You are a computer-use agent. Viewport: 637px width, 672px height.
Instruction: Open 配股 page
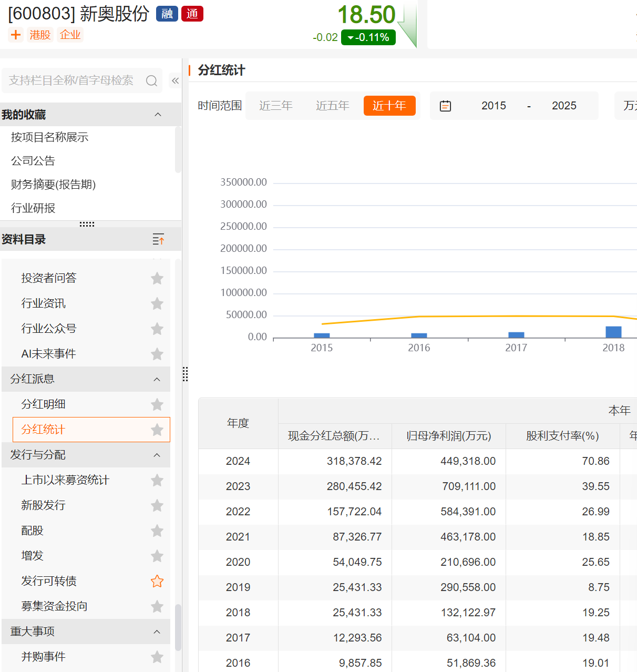[x=33, y=531]
